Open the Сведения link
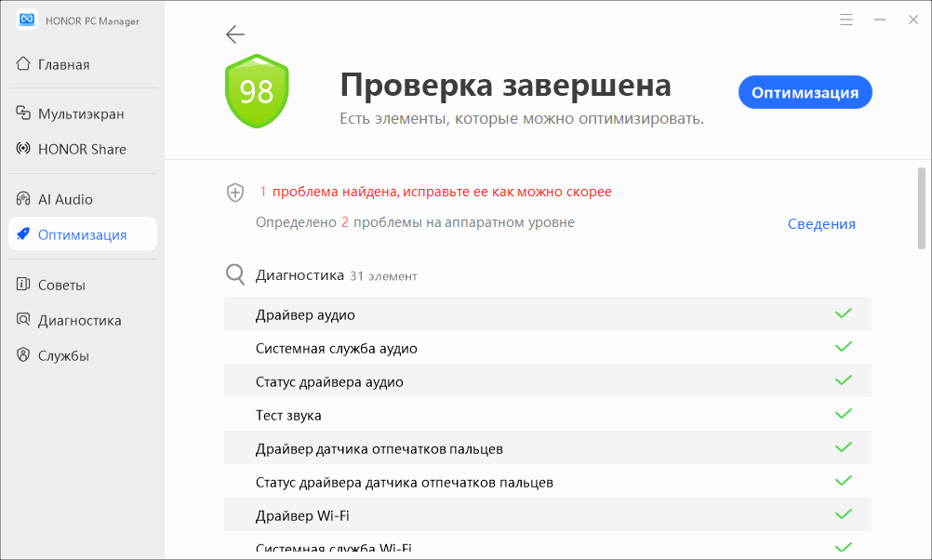Image resolution: width=932 pixels, height=560 pixels. coord(821,223)
